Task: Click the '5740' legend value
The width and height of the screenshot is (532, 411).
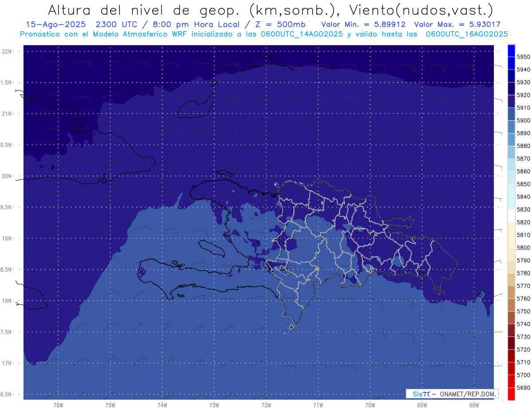Action: pyautogui.click(x=523, y=324)
